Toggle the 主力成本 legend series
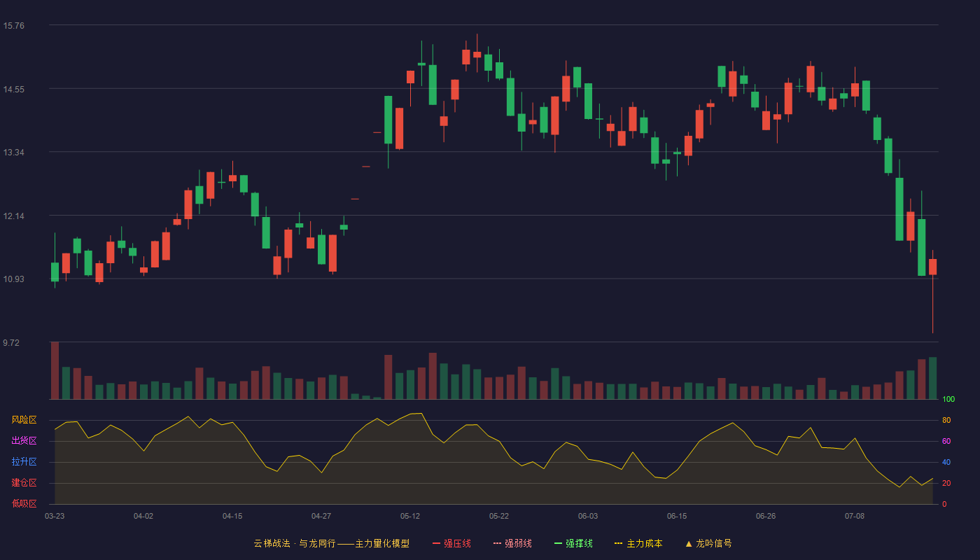980x560 pixels. tap(638, 543)
